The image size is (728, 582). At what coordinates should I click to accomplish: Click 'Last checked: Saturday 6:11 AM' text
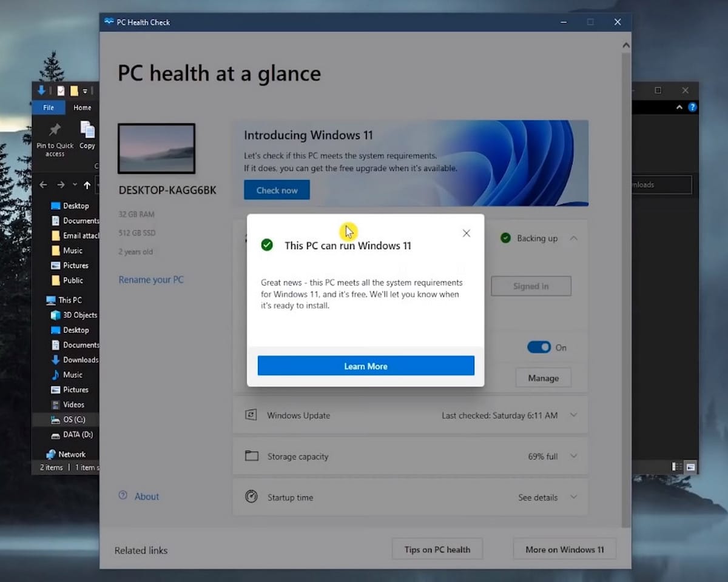(x=499, y=415)
